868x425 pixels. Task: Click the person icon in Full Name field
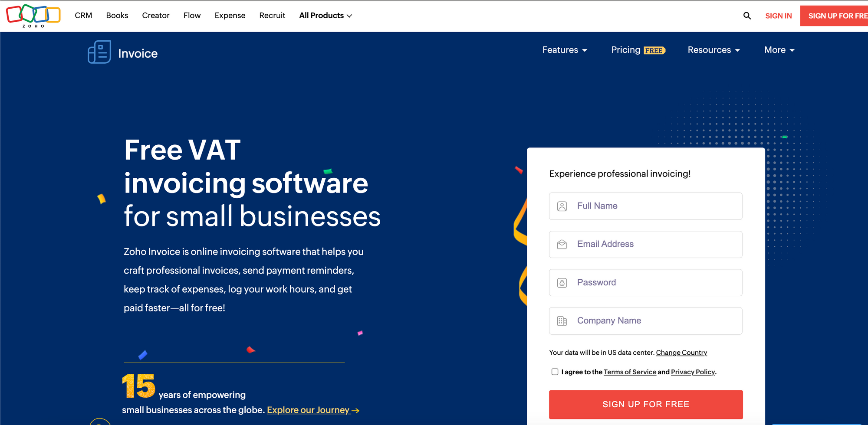[562, 206]
